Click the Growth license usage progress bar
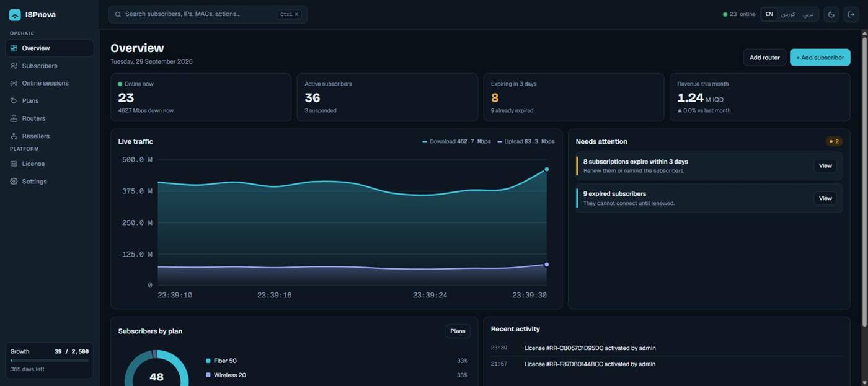This screenshot has width=868, height=386. pyautogui.click(x=50, y=361)
